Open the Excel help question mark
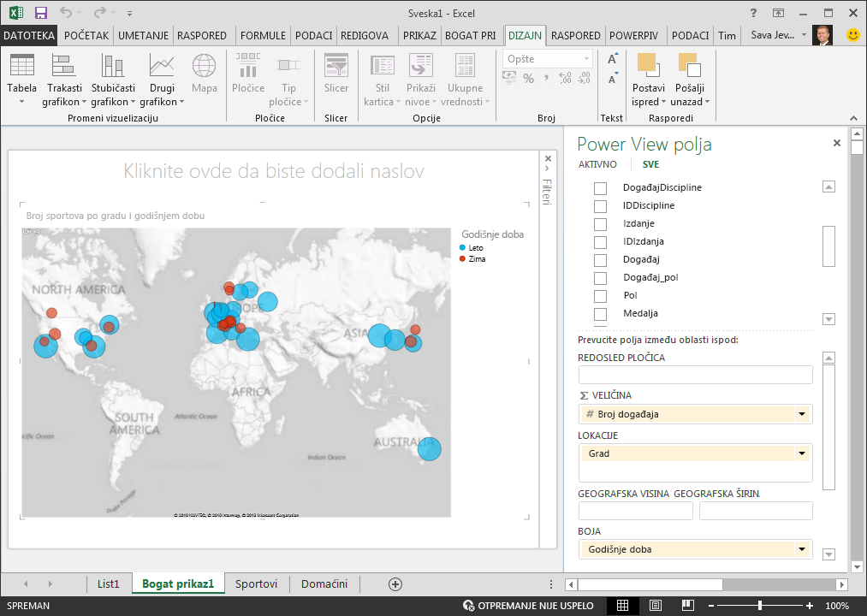Viewport: 867px width, 616px height. [x=753, y=13]
